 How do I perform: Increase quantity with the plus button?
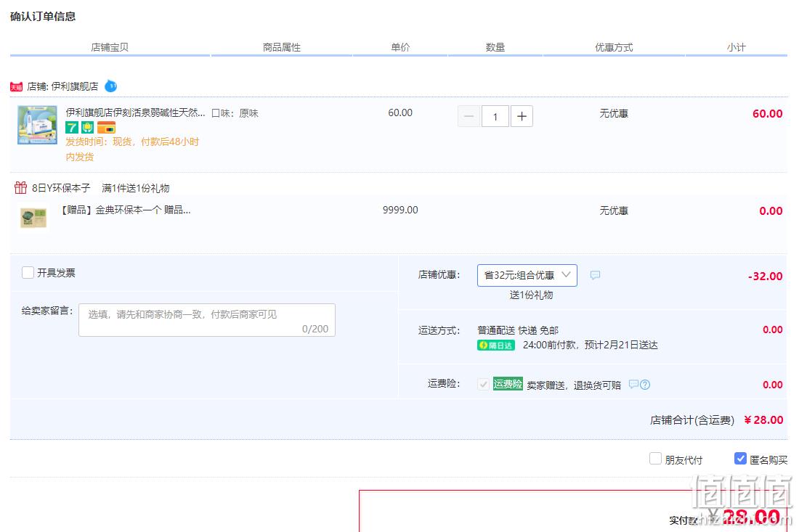click(522, 117)
